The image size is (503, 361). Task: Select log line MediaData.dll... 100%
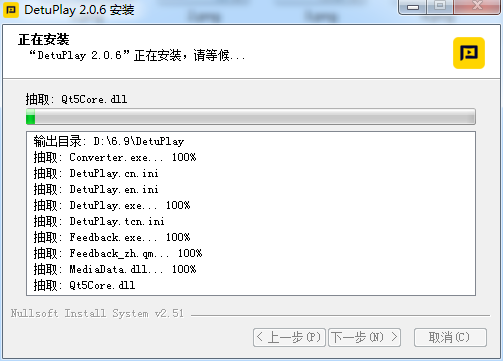(x=115, y=269)
